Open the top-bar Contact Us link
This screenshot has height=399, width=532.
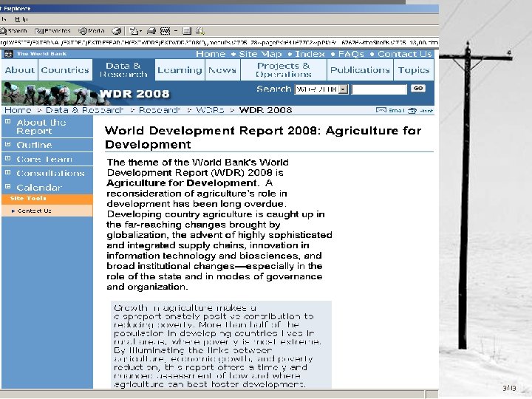coord(405,54)
